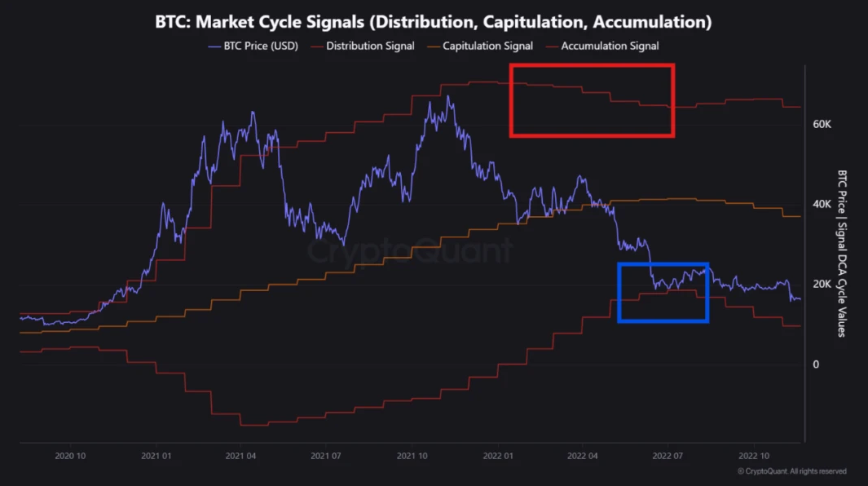Screen dimensions: 868x486
Task: Click the 20K price axis label
Action: pyautogui.click(x=822, y=285)
